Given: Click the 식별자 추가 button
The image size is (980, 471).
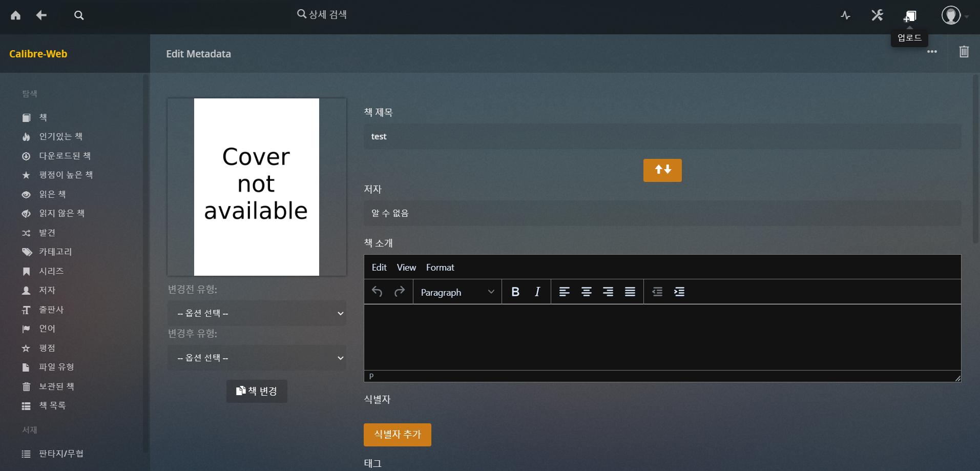Looking at the screenshot, I should coord(397,435).
